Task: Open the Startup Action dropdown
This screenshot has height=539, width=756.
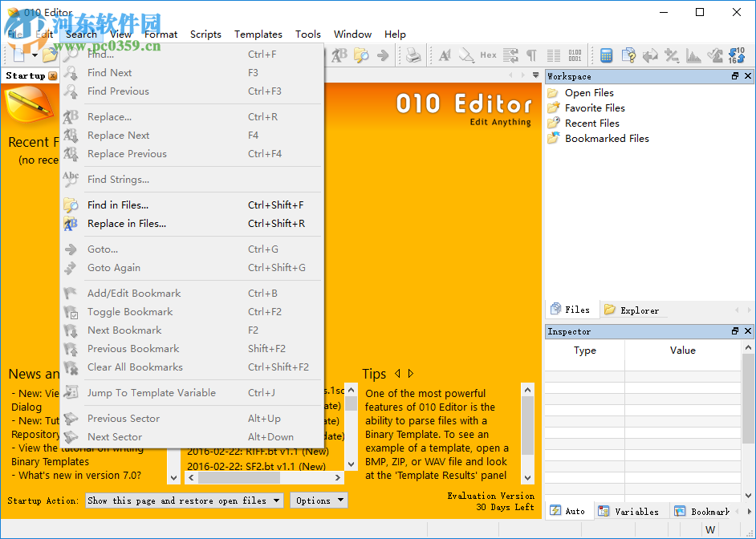Action: (184, 500)
